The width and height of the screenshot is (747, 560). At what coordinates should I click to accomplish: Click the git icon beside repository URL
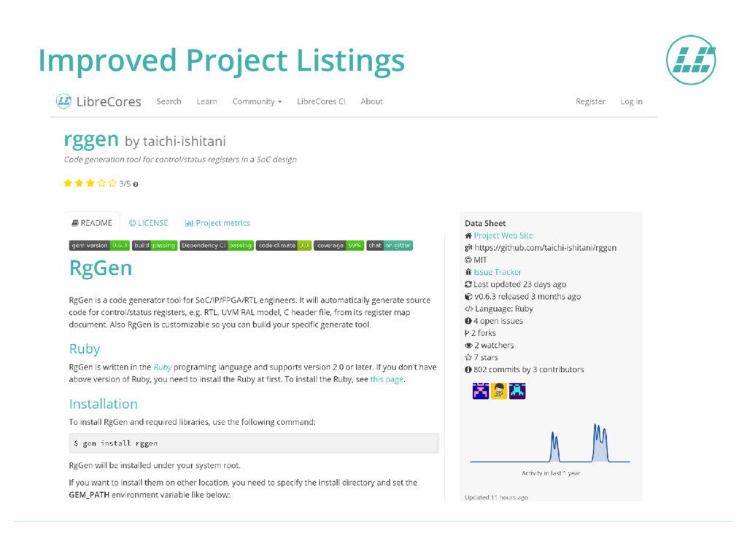[x=468, y=248]
